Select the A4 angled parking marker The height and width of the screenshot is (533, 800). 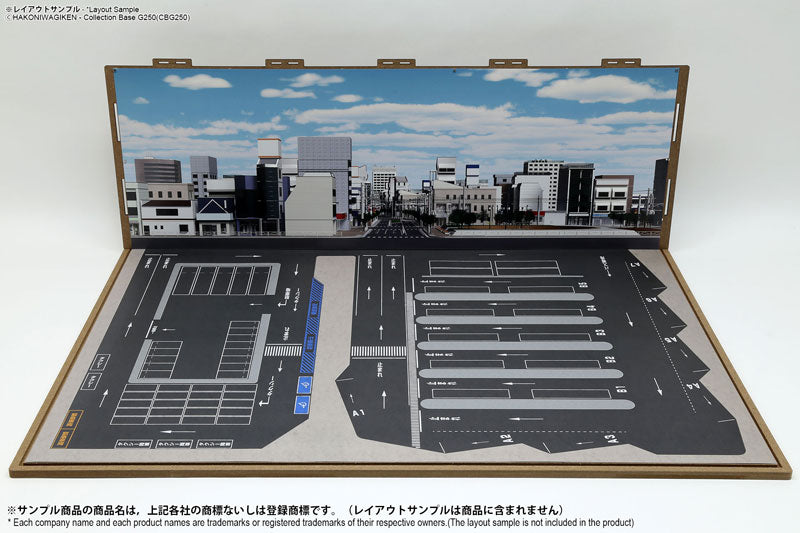[692, 385]
